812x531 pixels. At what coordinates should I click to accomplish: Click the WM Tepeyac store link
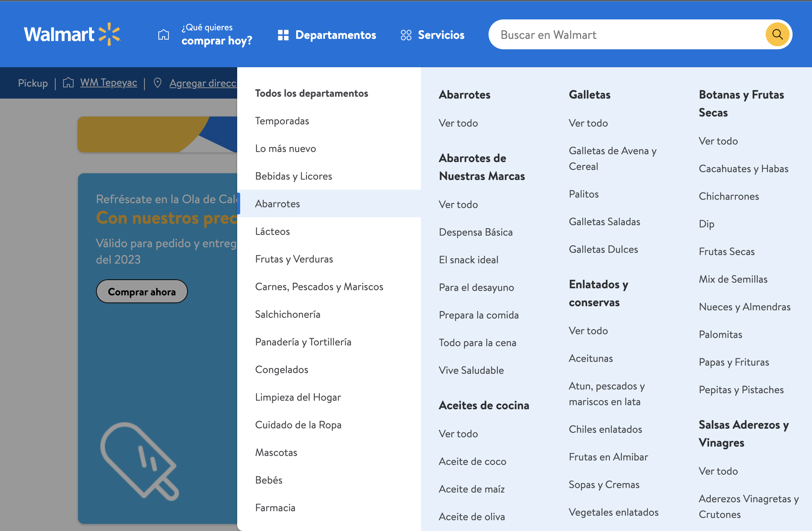(x=109, y=83)
